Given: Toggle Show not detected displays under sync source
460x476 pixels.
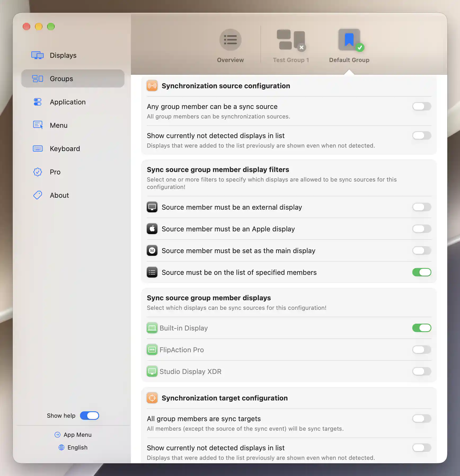Looking at the screenshot, I should tap(422, 136).
